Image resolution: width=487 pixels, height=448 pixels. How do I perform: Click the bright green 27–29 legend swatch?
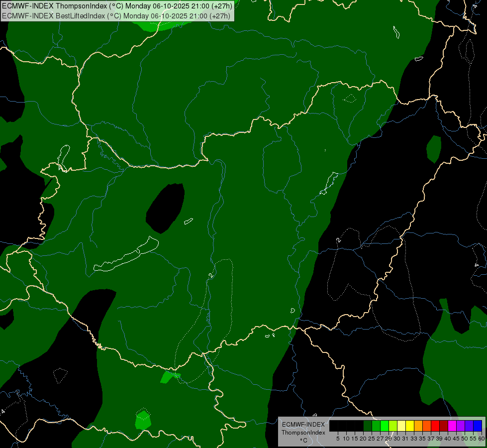coord(385,426)
